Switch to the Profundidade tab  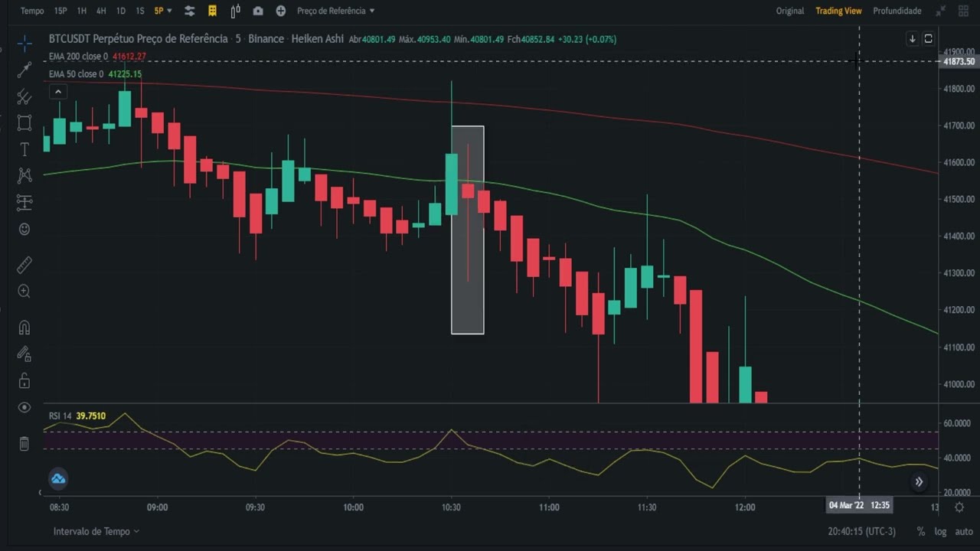897,11
